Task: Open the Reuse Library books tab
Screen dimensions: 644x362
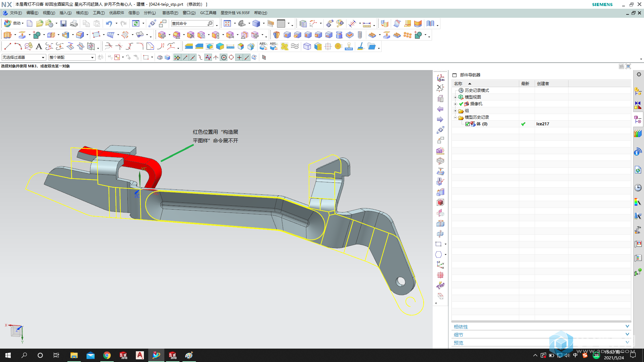Action: click(638, 133)
